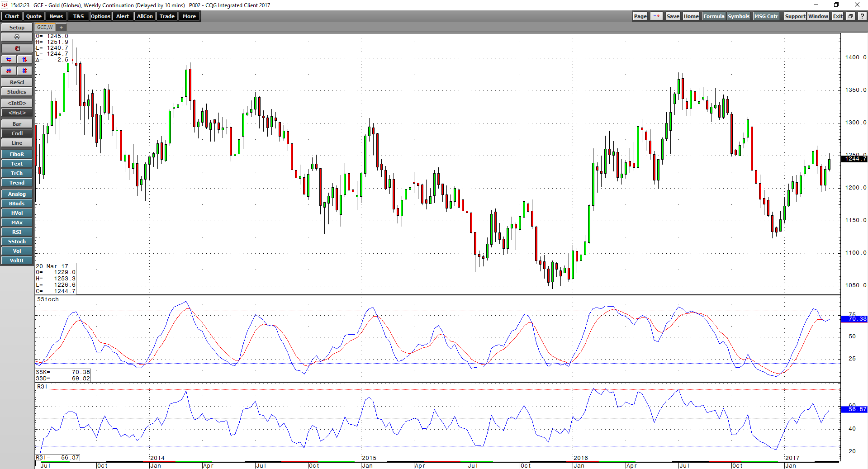Viewport: 868px width, 469px height.
Task: Open the Studies button
Action: coord(17,92)
